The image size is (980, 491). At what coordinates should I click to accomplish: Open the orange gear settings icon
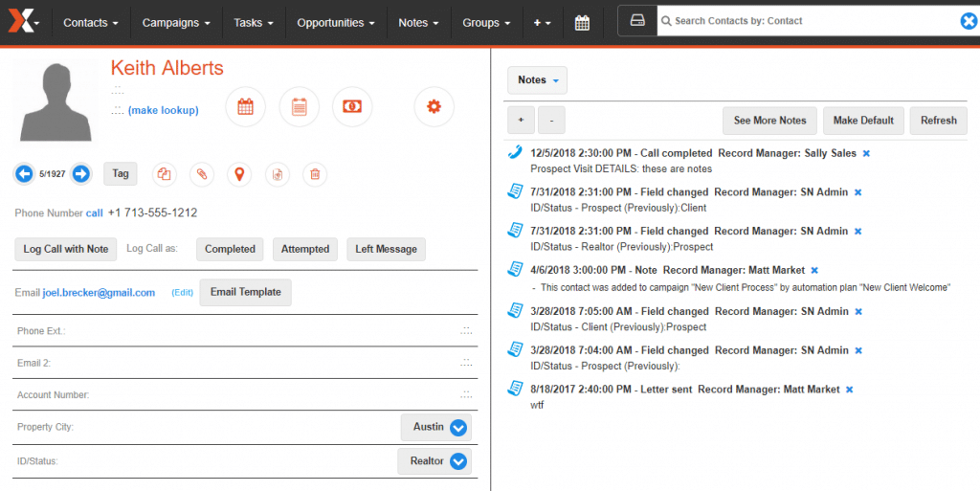[434, 106]
